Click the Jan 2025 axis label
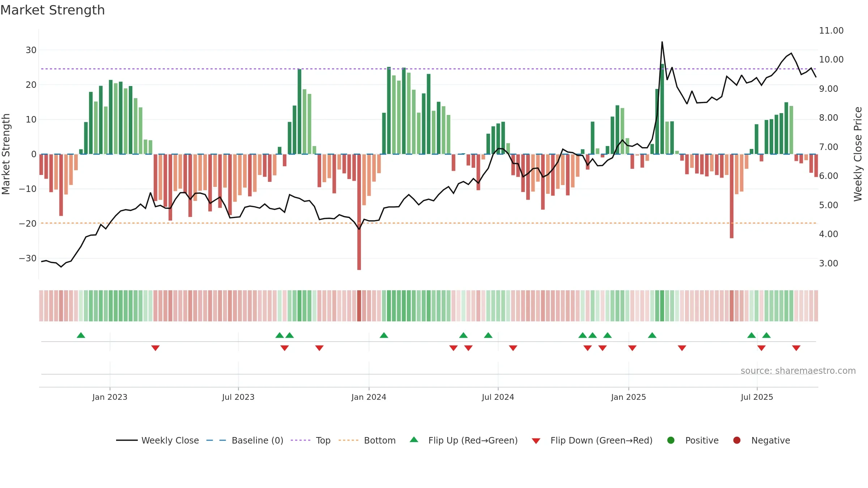Viewport: 868px width, 488px height. click(629, 397)
